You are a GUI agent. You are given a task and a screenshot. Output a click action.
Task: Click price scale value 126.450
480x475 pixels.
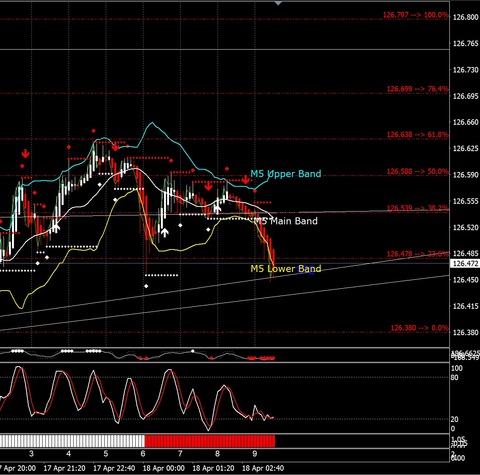point(466,280)
